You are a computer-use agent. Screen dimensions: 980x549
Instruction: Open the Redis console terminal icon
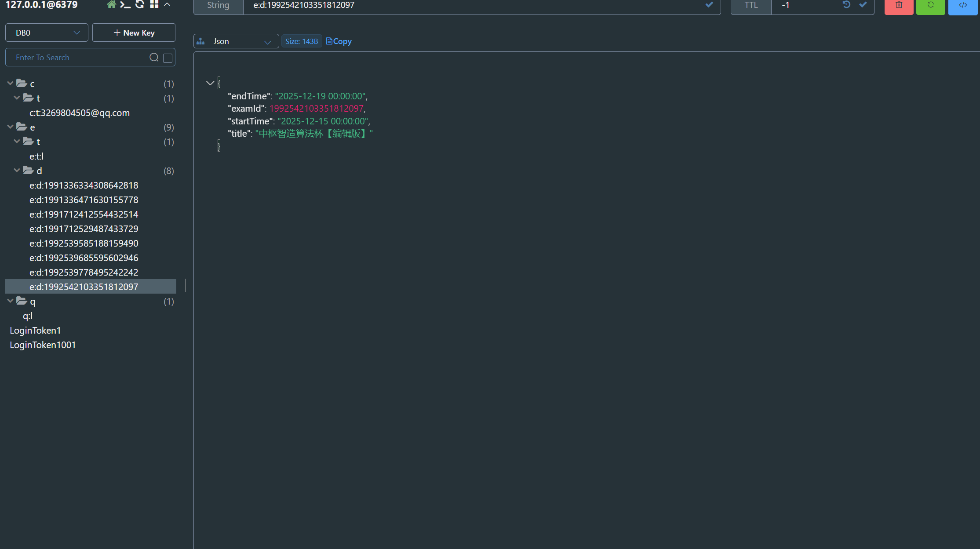[x=125, y=4]
